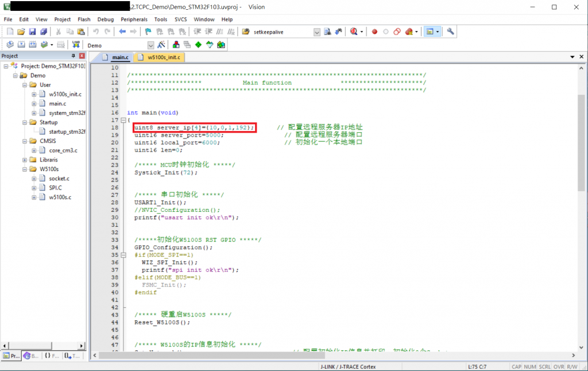
Task: Expand the Libraris folder
Action: tap(25, 160)
